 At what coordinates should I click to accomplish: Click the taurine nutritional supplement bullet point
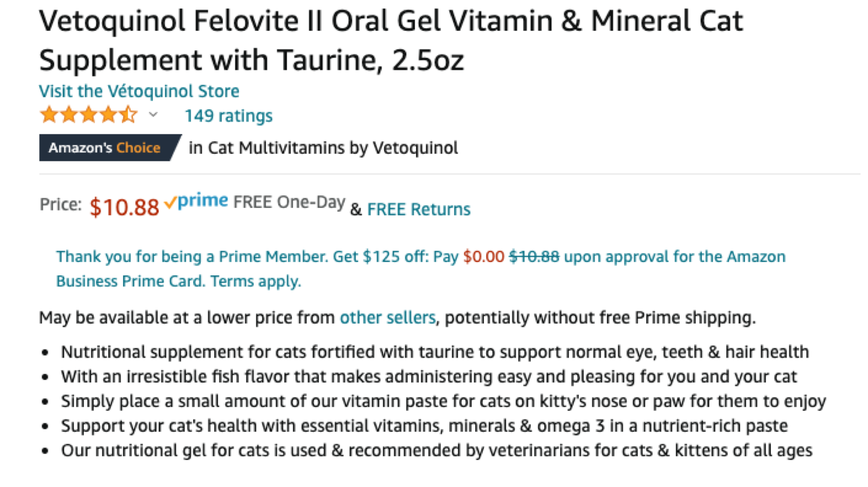435,352
